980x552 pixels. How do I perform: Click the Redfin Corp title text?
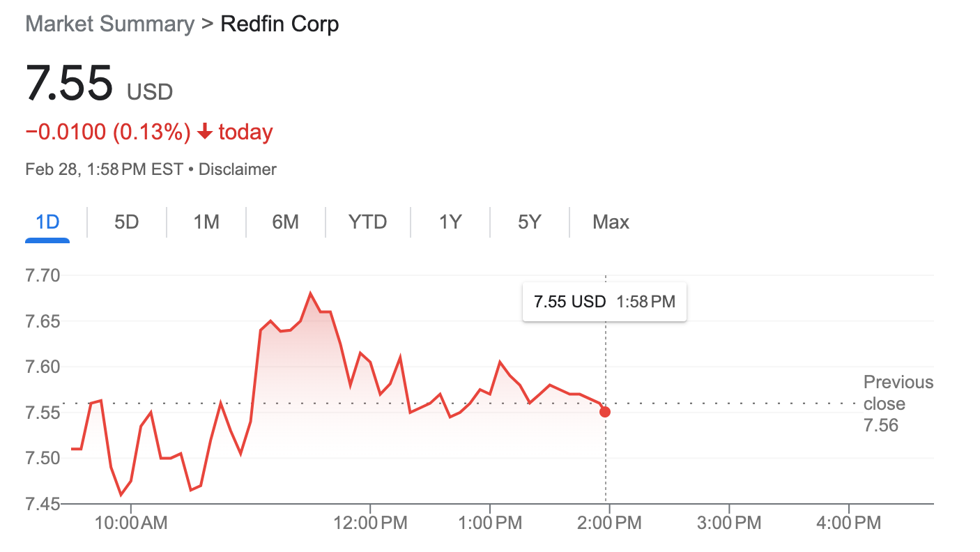pyautogui.click(x=280, y=24)
